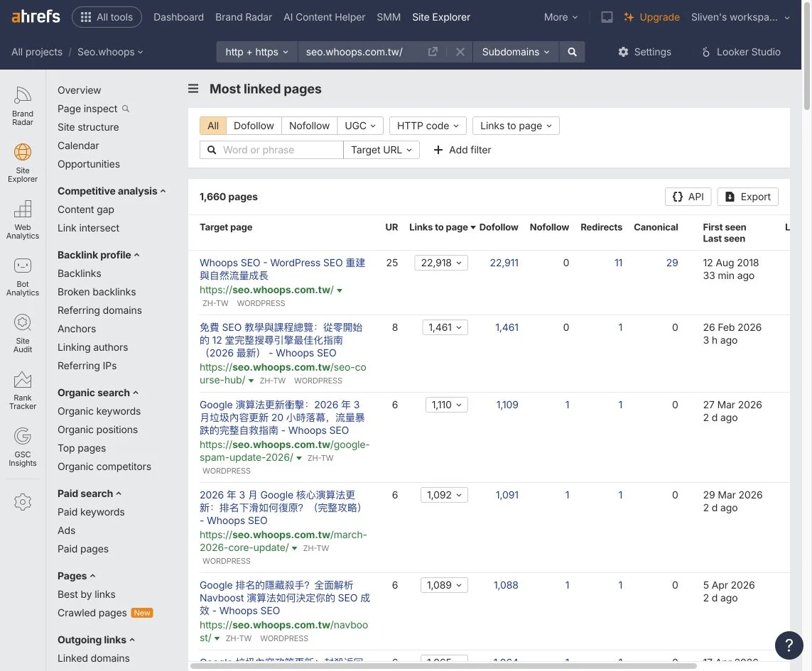Open seo.whoops.com.tw in new tab icon

point(433,52)
